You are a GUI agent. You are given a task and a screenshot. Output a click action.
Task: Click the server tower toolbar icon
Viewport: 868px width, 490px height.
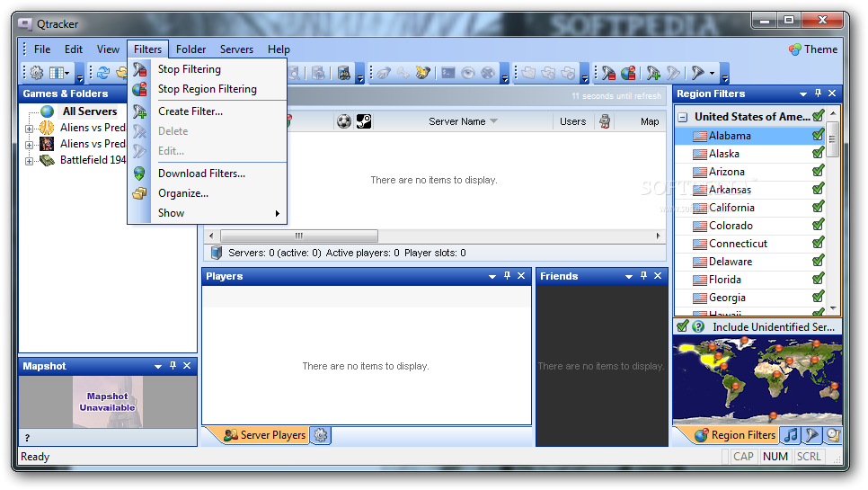pos(344,73)
